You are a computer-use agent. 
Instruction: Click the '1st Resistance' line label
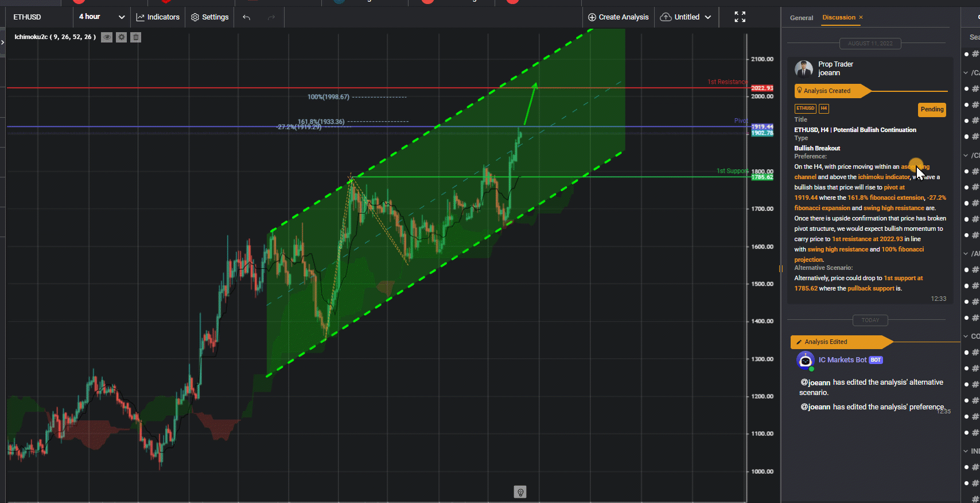coord(727,82)
